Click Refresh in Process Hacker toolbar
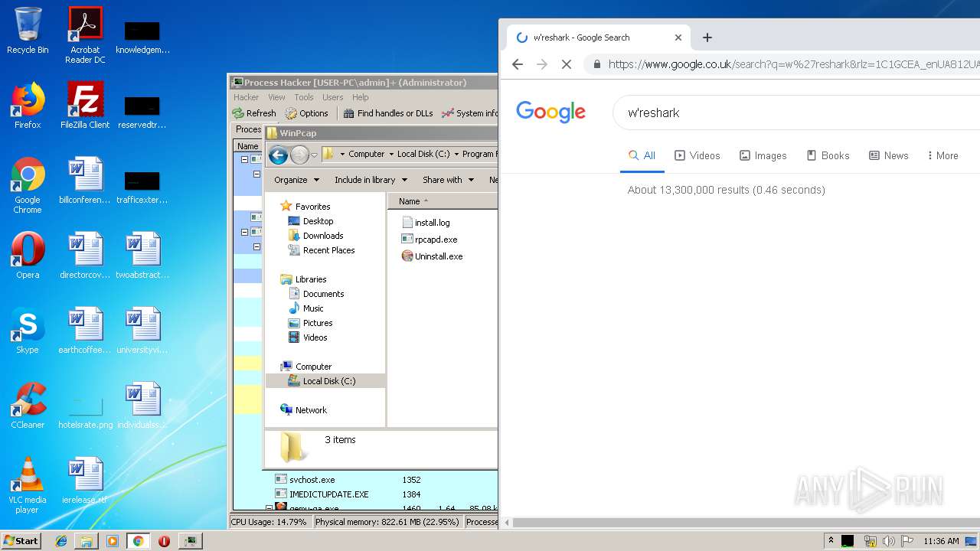This screenshot has width=980, height=551. tap(255, 113)
